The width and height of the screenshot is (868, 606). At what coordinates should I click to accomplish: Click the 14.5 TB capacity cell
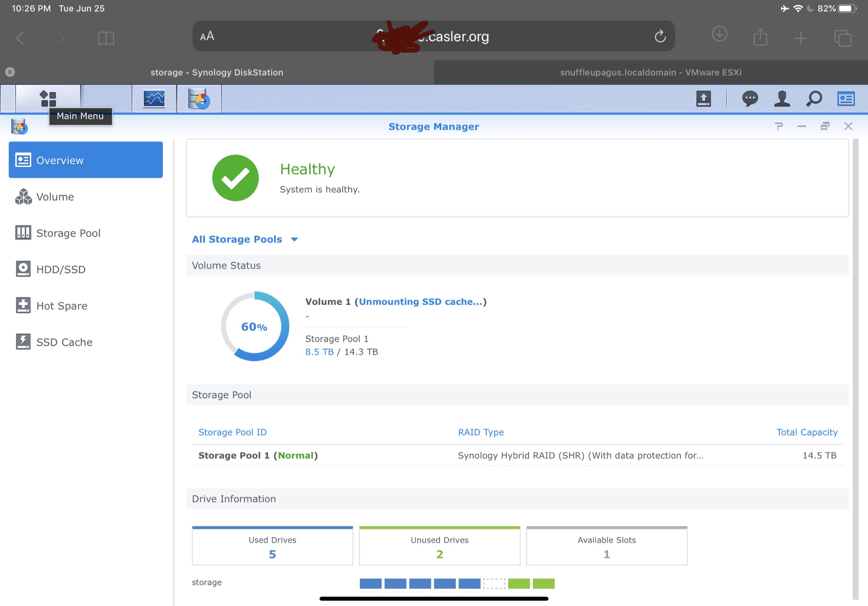click(x=819, y=455)
